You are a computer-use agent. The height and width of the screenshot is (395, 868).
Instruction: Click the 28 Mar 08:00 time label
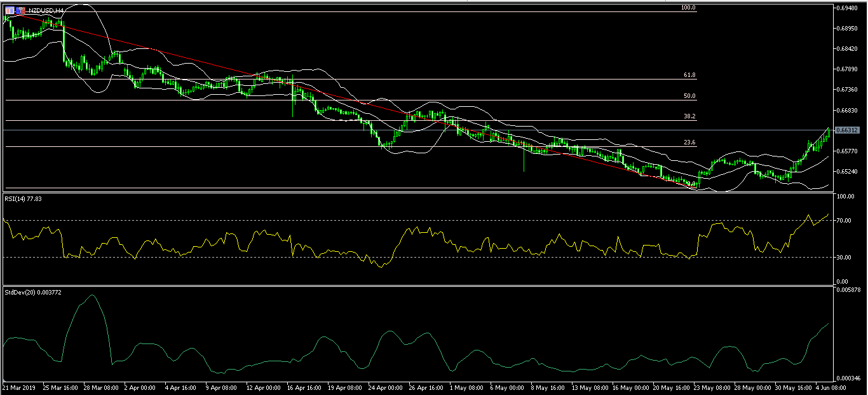(101, 387)
